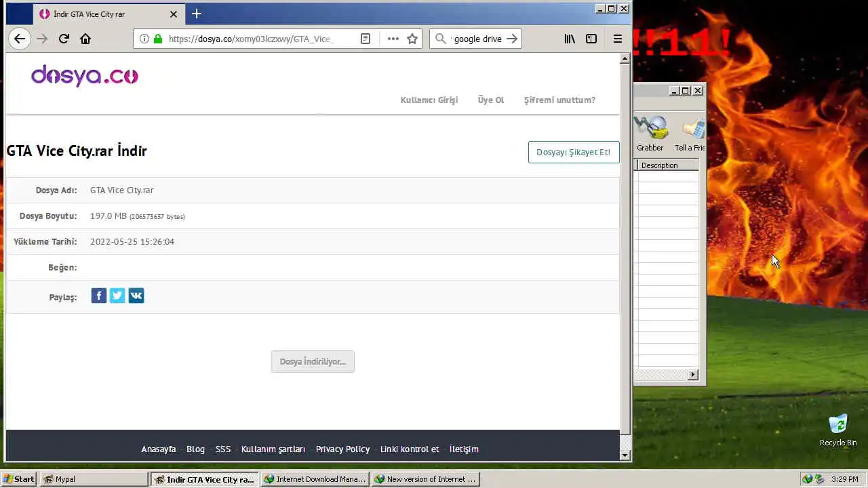Open İletişim footer link
This screenshot has width=868, height=488.
pos(464,449)
